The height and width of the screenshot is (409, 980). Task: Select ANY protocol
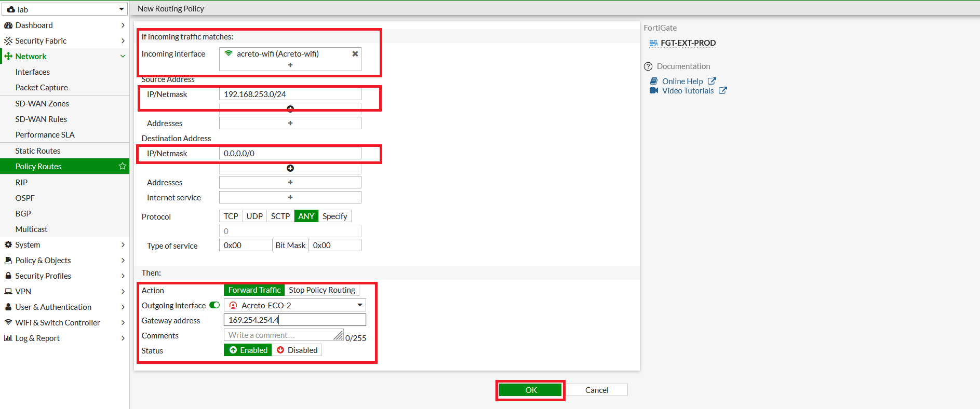coord(306,216)
